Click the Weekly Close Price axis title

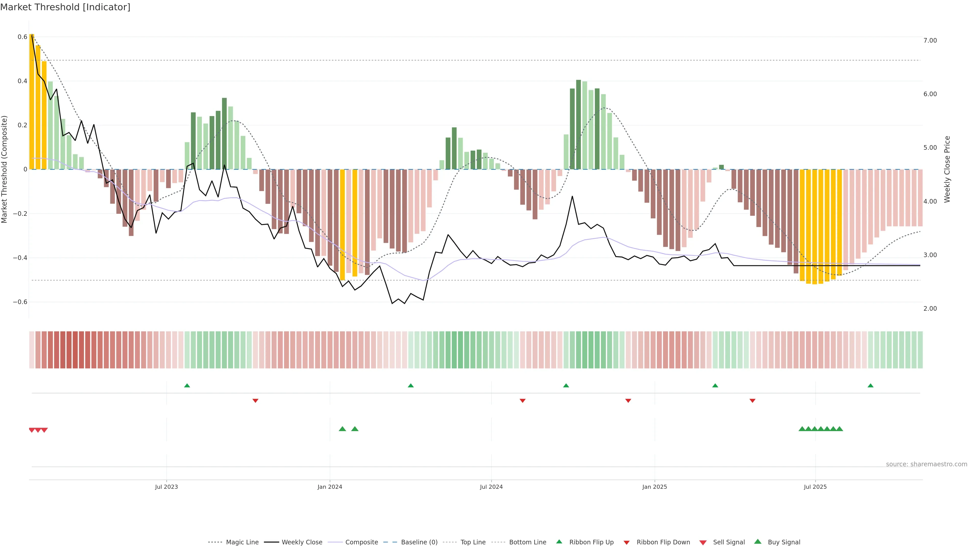947,169
